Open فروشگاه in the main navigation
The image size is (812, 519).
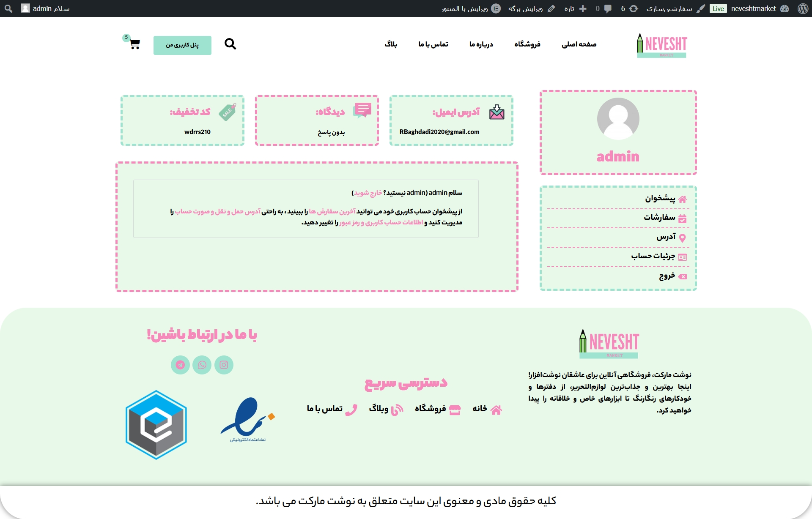527,44
